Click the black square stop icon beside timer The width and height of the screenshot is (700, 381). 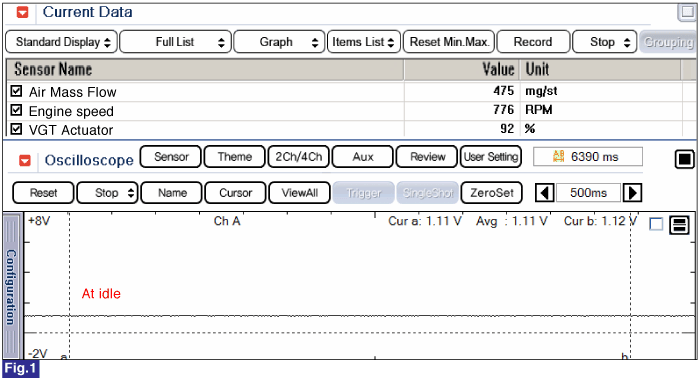684,159
